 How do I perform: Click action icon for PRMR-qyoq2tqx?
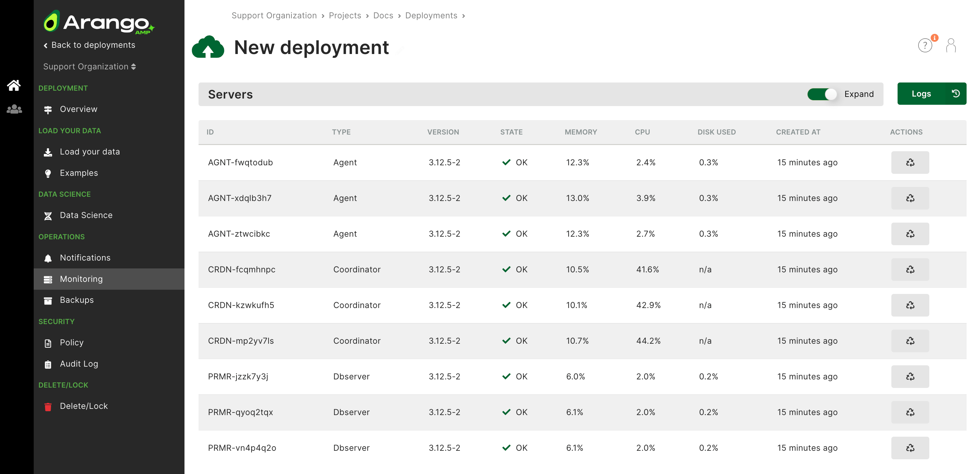910,412
